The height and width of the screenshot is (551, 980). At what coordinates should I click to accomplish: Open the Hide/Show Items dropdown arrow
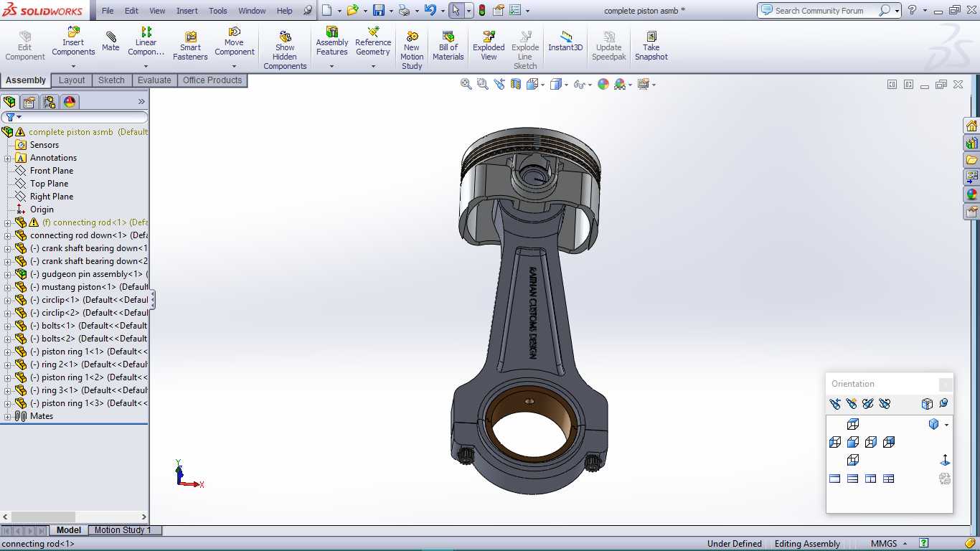pyautogui.click(x=590, y=85)
